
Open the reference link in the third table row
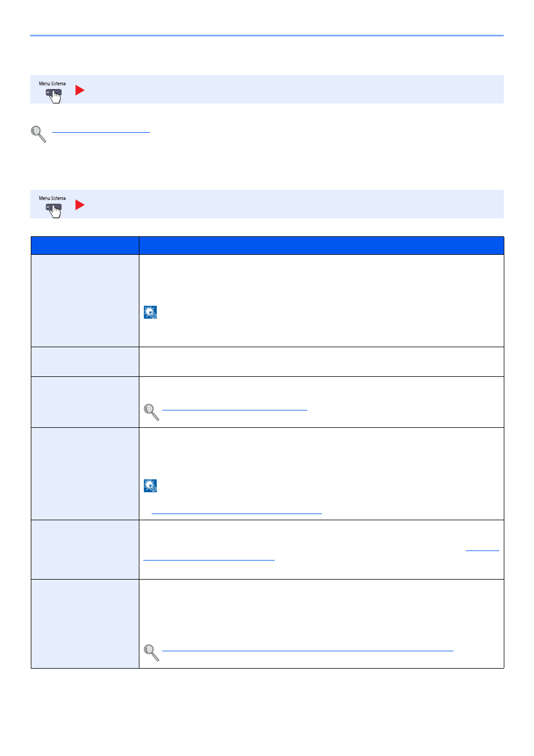coord(235,409)
